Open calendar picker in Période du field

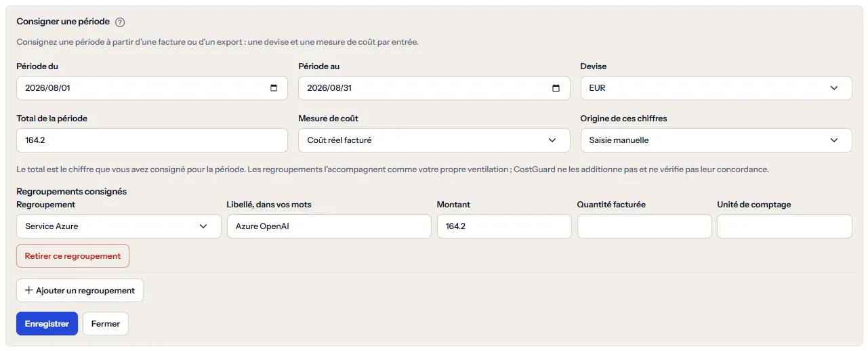click(274, 88)
